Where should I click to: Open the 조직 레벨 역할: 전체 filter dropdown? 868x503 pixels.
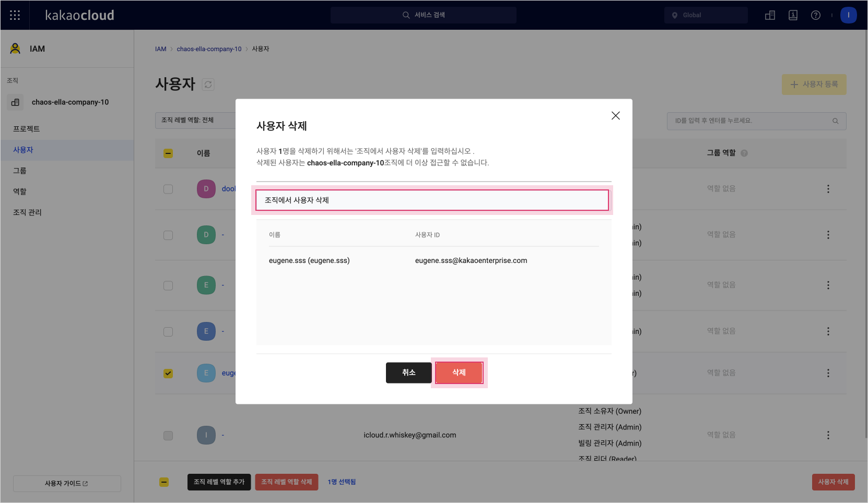tap(195, 120)
